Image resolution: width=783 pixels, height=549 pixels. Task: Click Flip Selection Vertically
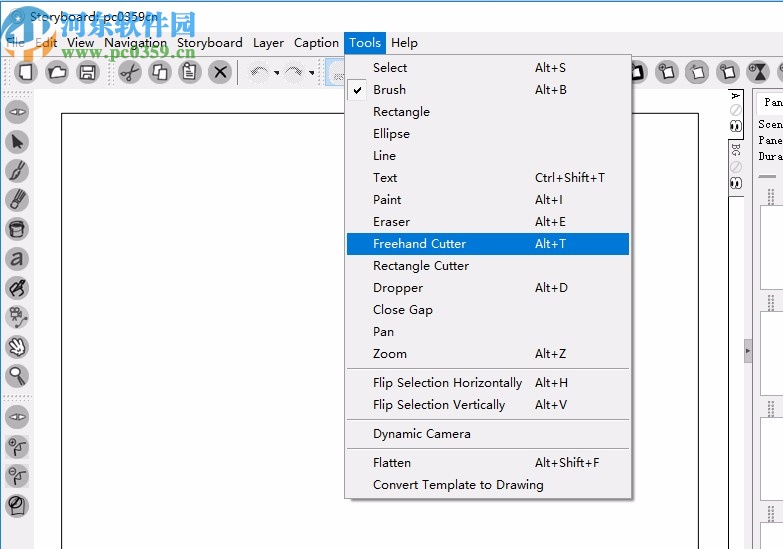pos(488,405)
